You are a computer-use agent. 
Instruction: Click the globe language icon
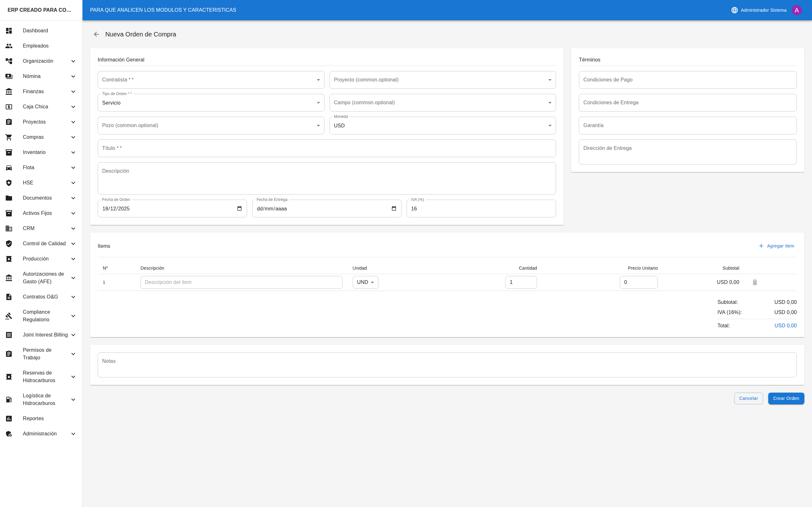click(x=734, y=10)
